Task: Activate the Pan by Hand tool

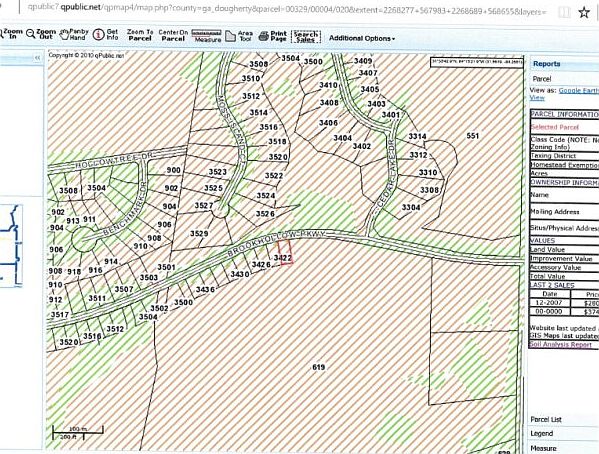Action: pyautogui.click(x=74, y=34)
